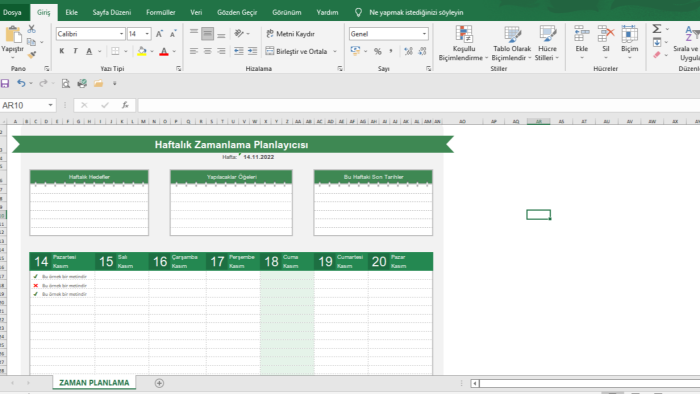Toggle middle vertical alignment
Screen dimensions: 700x394
[208, 33]
